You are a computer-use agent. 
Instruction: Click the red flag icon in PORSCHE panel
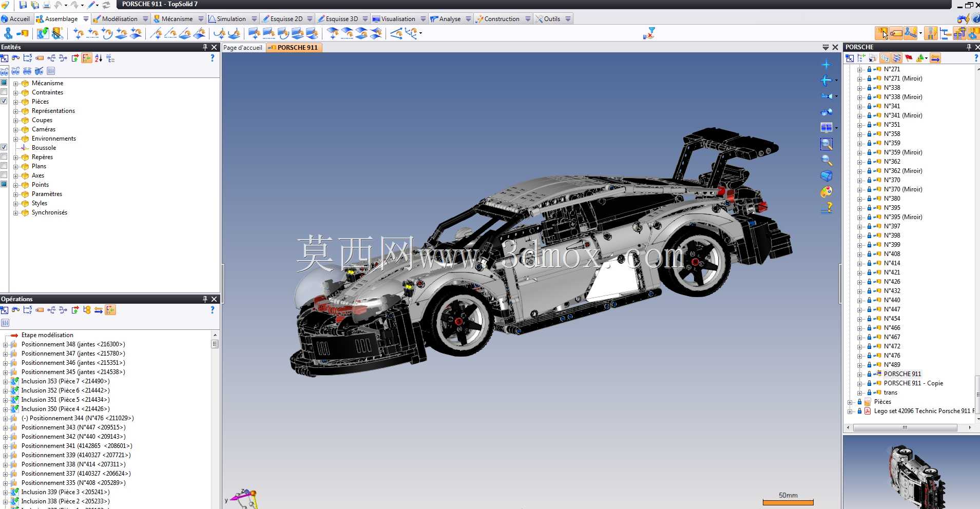coord(909,58)
